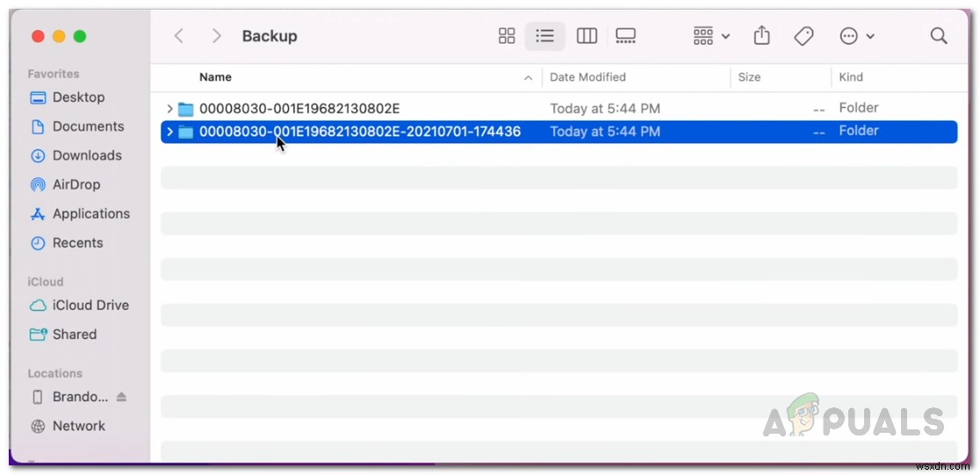Switch to icon grid view
This screenshot has height=475, width=980.
click(507, 36)
